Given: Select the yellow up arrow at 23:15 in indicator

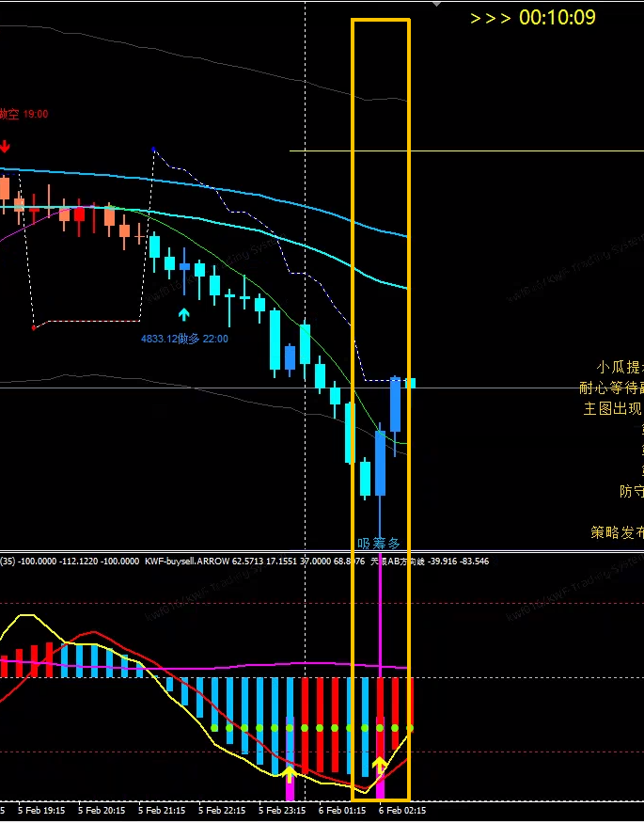Looking at the screenshot, I should point(289,773).
